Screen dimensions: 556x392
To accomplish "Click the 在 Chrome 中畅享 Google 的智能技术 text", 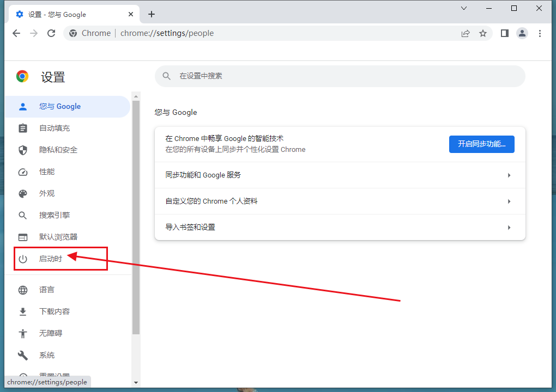I will click(x=224, y=138).
